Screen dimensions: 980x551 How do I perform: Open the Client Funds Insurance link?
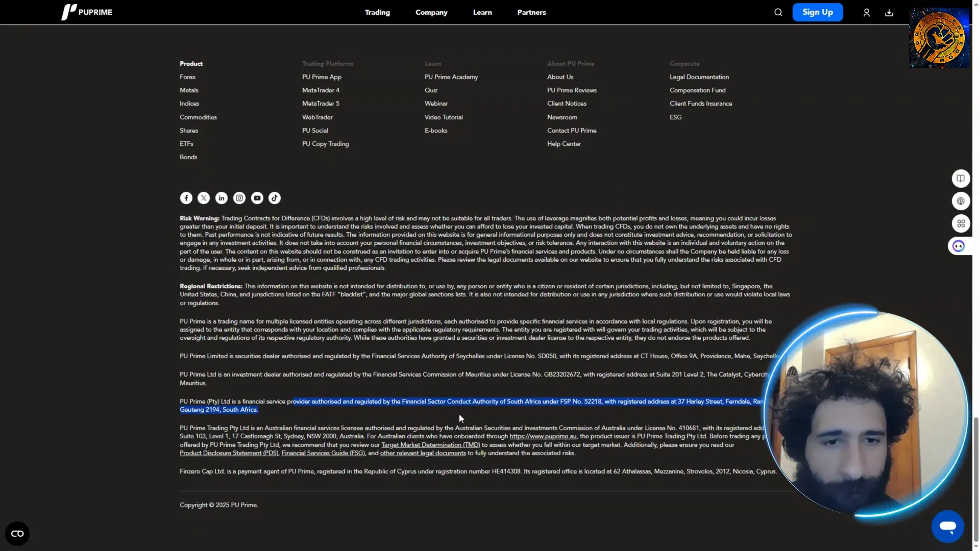point(701,104)
